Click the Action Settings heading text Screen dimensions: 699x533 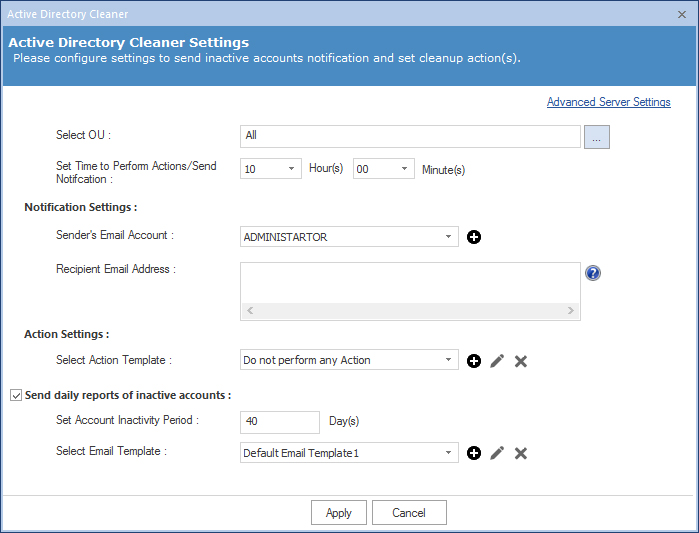pyautogui.click(x=66, y=334)
